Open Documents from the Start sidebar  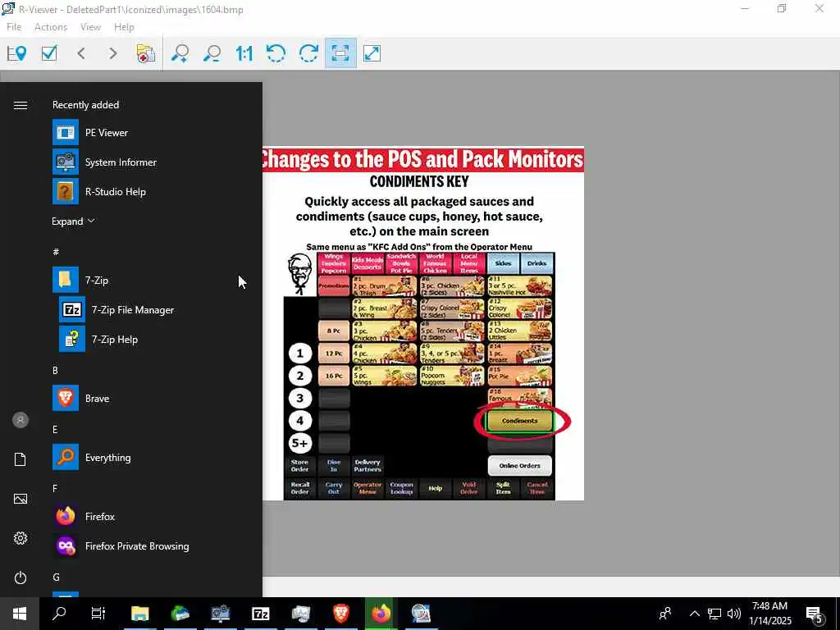click(x=21, y=459)
